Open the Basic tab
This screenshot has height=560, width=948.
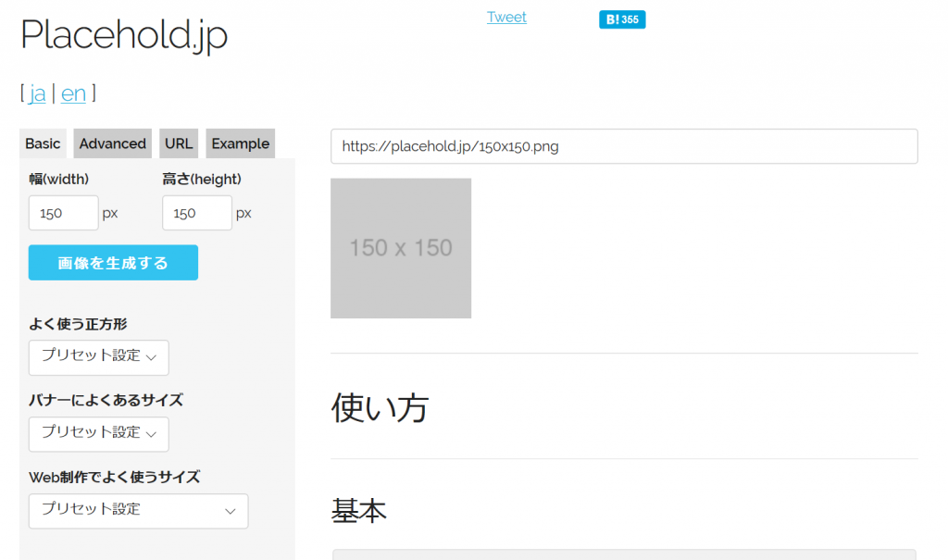click(43, 143)
